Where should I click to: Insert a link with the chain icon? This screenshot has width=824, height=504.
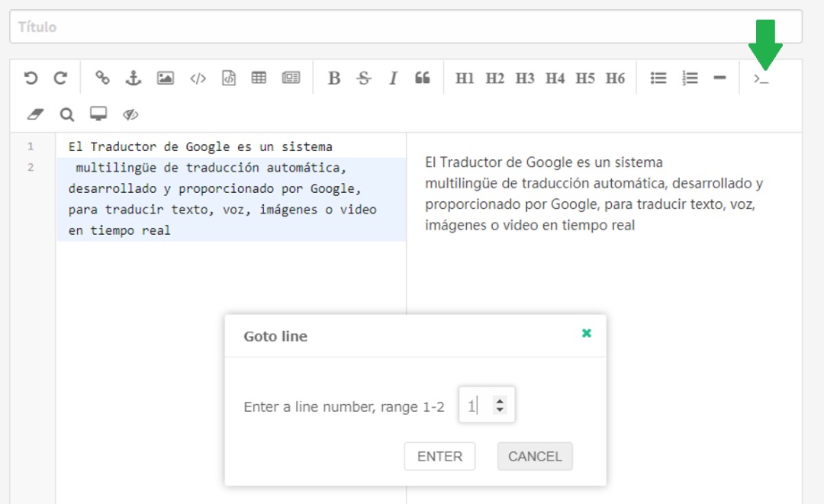coord(102,79)
